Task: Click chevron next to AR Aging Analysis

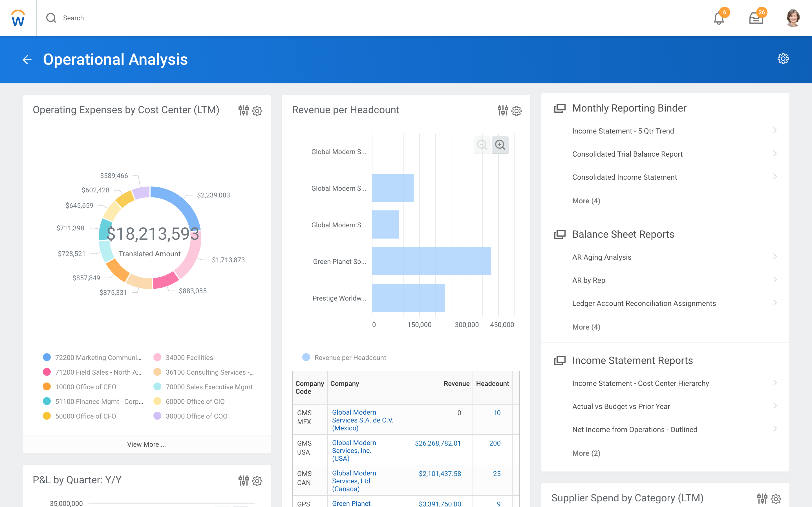Action: pyautogui.click(x=775, y=257)
